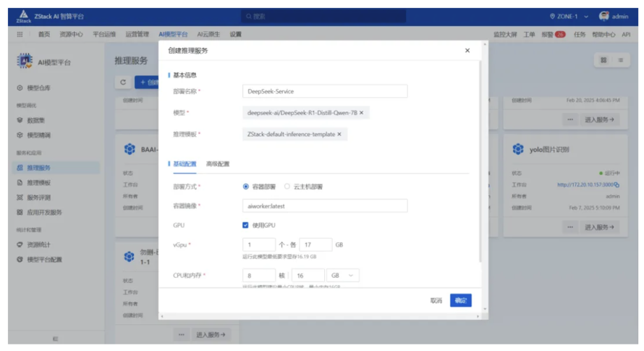Click 取消 to cancel the dialog
This screenshot has height=351, width=644.
click(x=436, y=300)
